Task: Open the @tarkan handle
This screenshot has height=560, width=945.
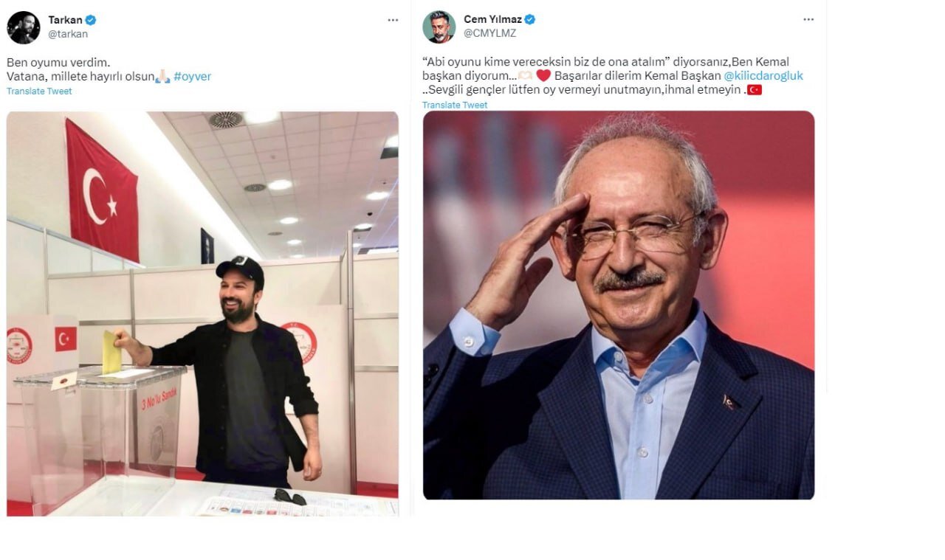Action: point(68,34)
